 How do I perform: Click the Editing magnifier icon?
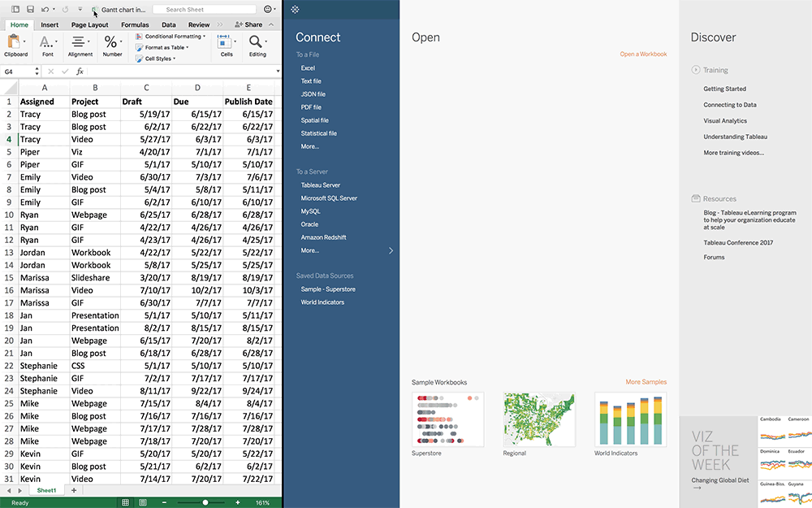(x=255, y=41)
